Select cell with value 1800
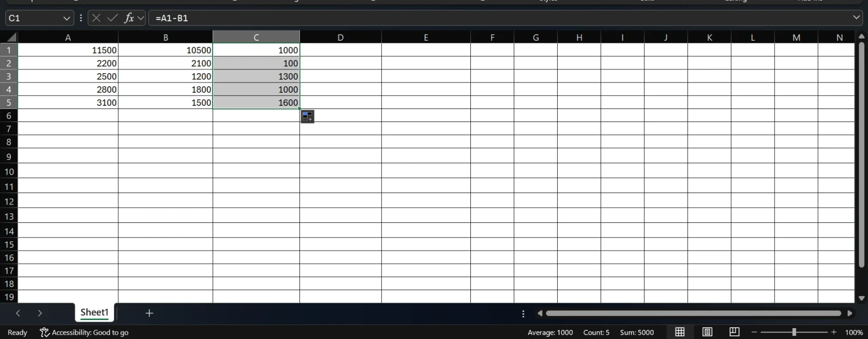Screen dimensions: 868x339 [x=165, y=89]
